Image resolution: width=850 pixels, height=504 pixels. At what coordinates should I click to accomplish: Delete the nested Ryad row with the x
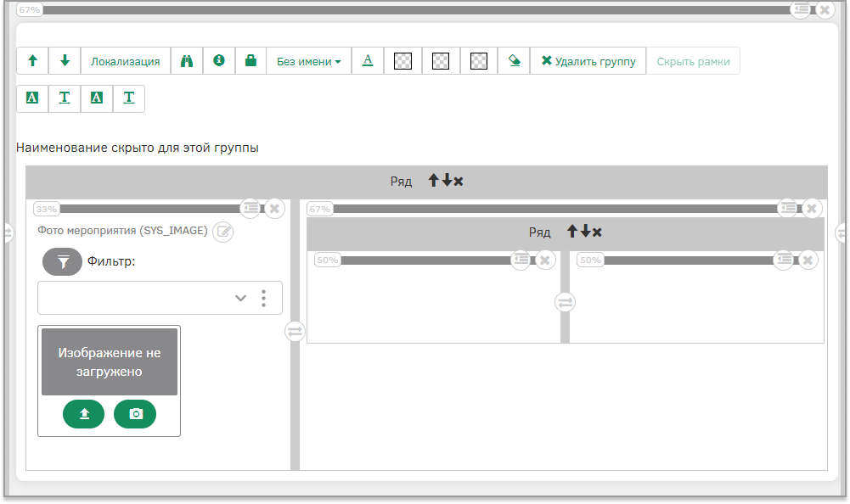(x=597, y=232)
